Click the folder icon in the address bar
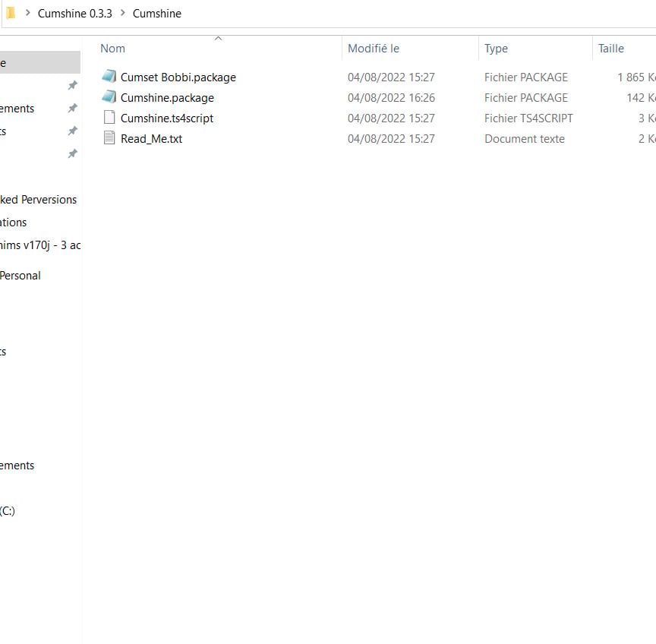Image resolution: width=656 pixels, height=644 pixels. (x=11, y=14)
